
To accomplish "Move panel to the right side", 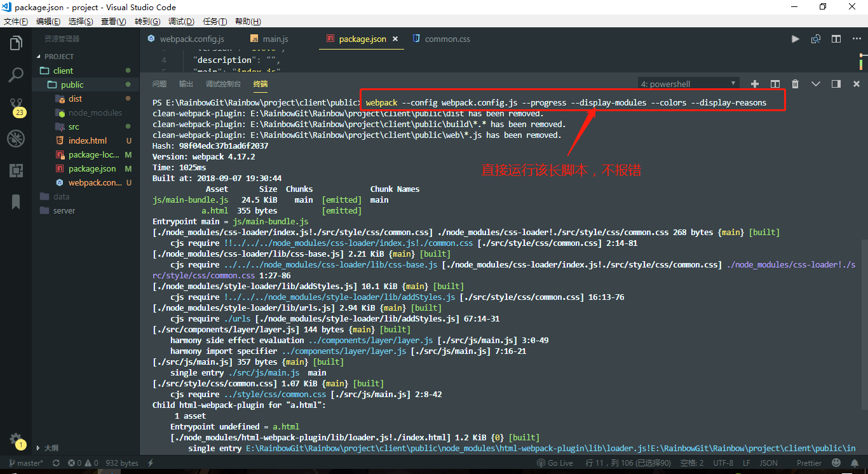I will click(x=836, y=84).
